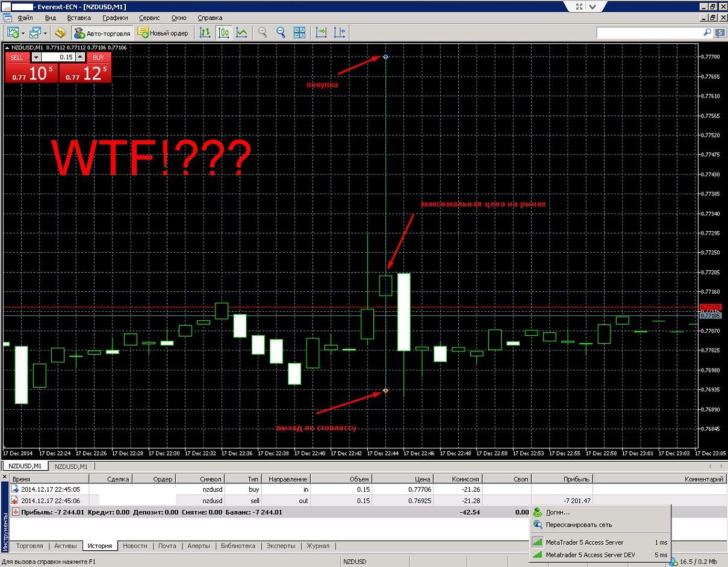Increase volume with the up arrow

coord(80,58)
